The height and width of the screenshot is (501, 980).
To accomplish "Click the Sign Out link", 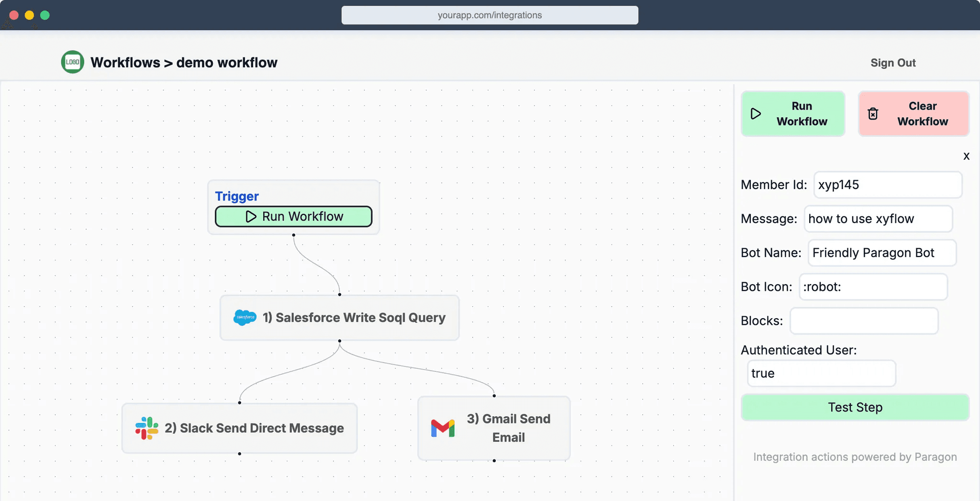I will click(x=892, y=63).
